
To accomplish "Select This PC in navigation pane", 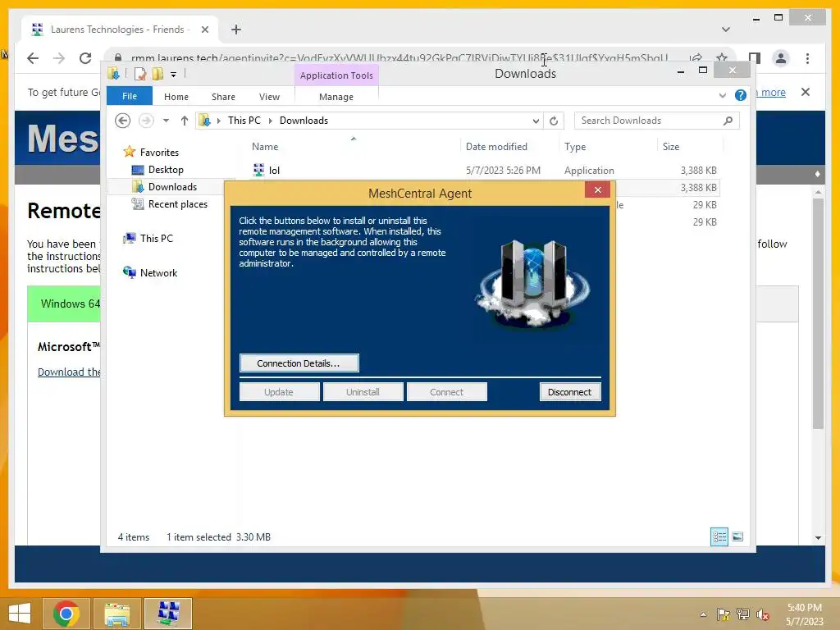I will (x=157, y=239).
